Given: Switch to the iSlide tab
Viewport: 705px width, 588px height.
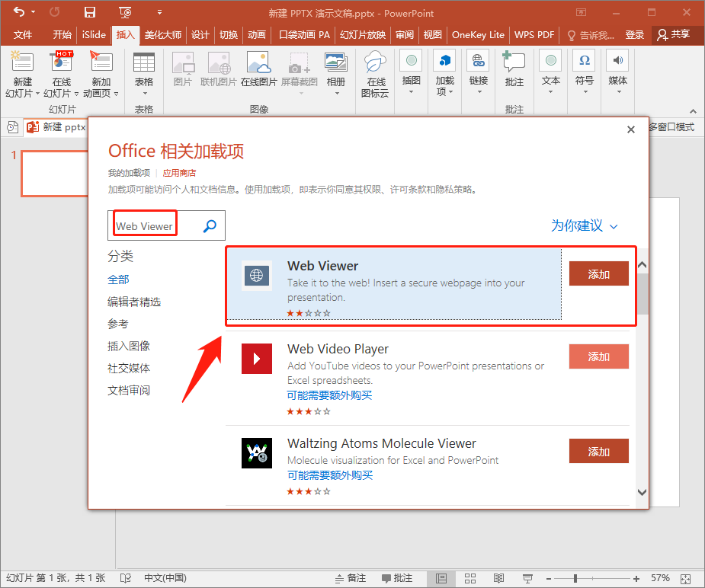Looking at the screenshot, I should point(94,35).
